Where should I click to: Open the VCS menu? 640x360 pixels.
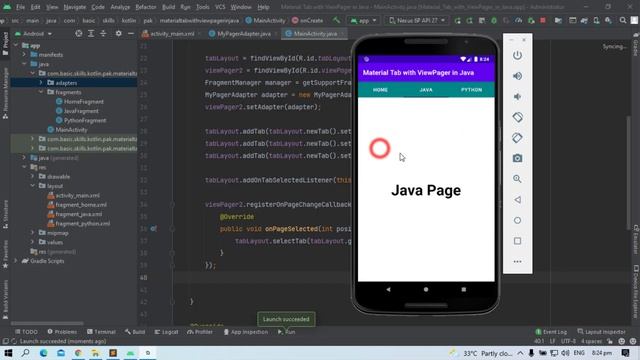pos(220,7)
